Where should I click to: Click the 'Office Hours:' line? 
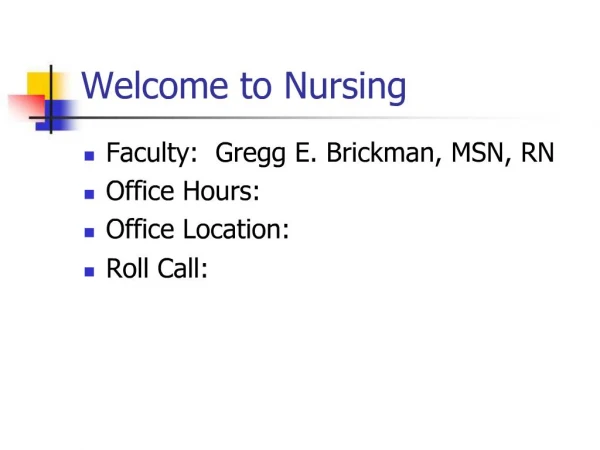click(183, 191)
